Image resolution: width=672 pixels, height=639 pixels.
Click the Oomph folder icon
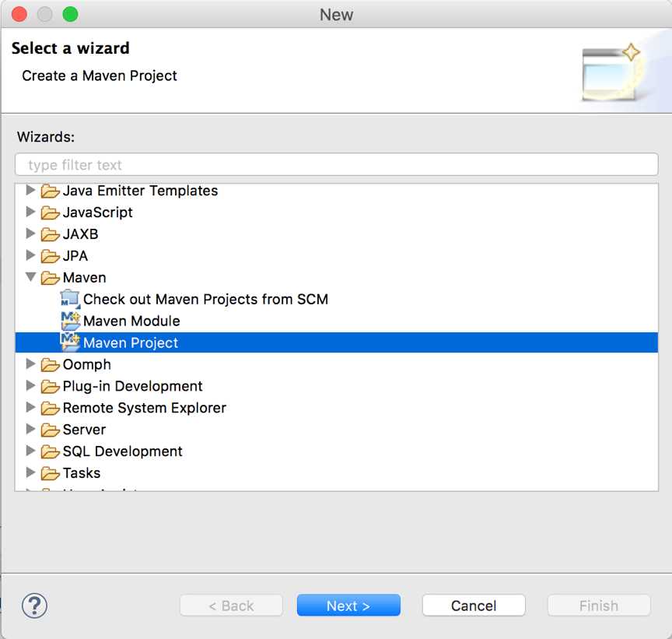point(51,364)
